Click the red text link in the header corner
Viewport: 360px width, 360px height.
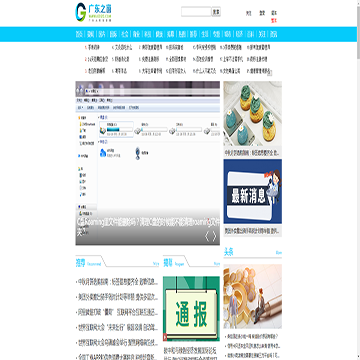coord(274,20)
